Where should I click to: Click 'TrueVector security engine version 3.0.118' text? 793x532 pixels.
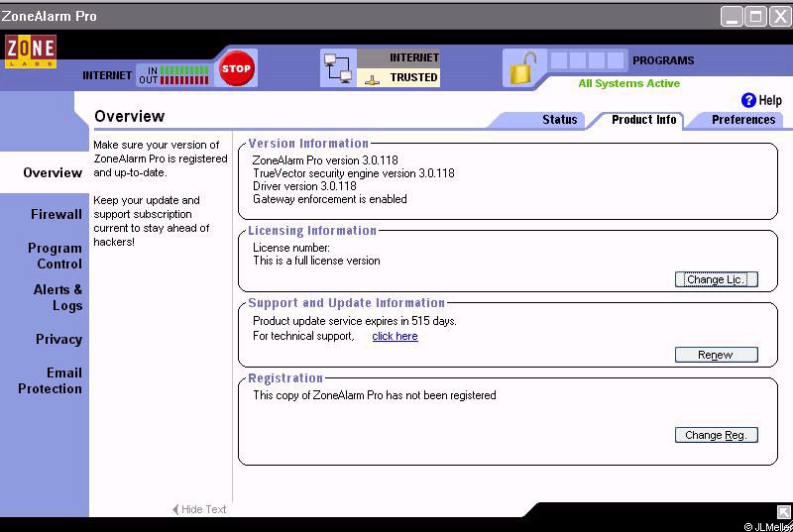pyautogui.click(x=354, y=173)
